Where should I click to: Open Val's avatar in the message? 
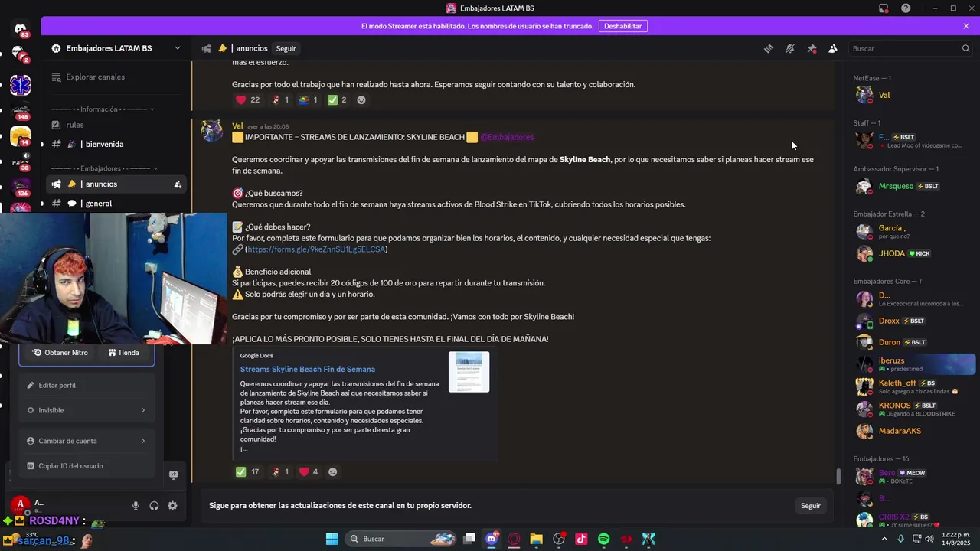coord(212,131)
